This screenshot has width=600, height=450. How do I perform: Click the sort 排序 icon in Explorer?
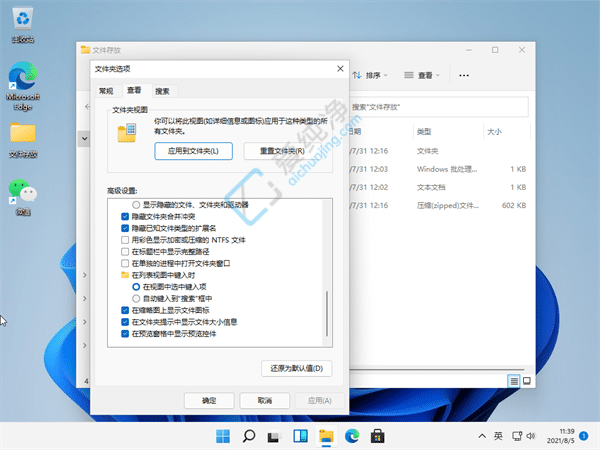point(357,75)
